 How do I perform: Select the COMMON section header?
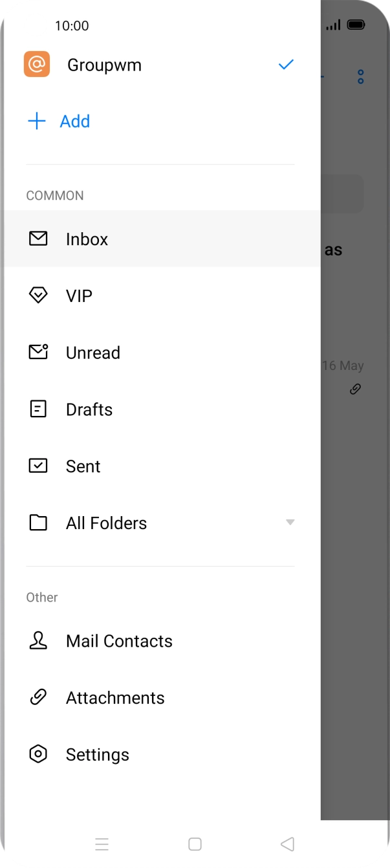pyautogui.click(x=55, y=195)
